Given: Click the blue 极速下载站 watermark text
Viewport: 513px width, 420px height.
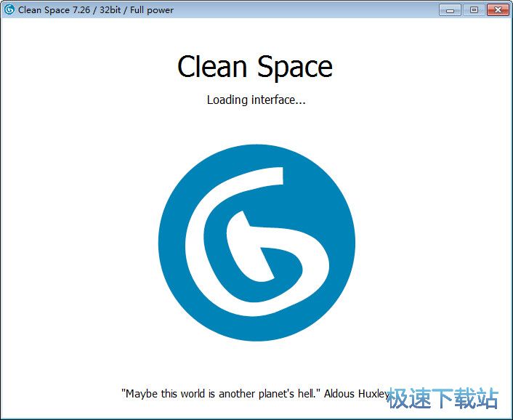Looking at the screenshot, I should (442, 398).
